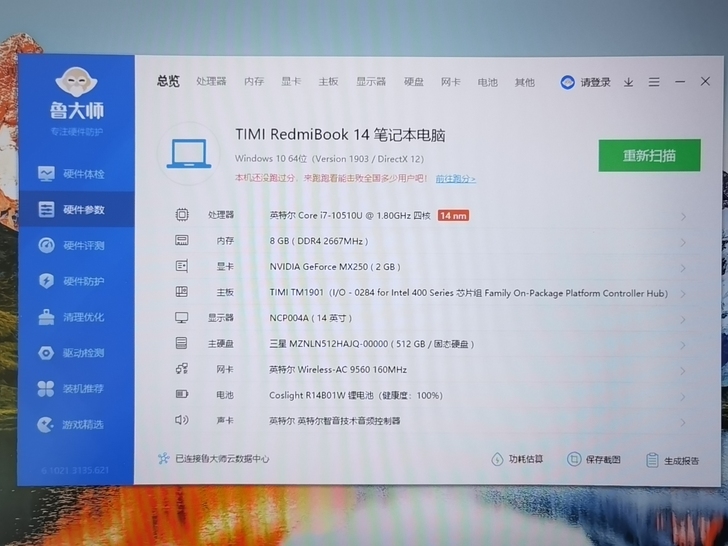Image resolution: width=728 pixels, height=546 pixels.
Task: Open 硬件体检 in the sidebar
Action: (x=72, y=174)
